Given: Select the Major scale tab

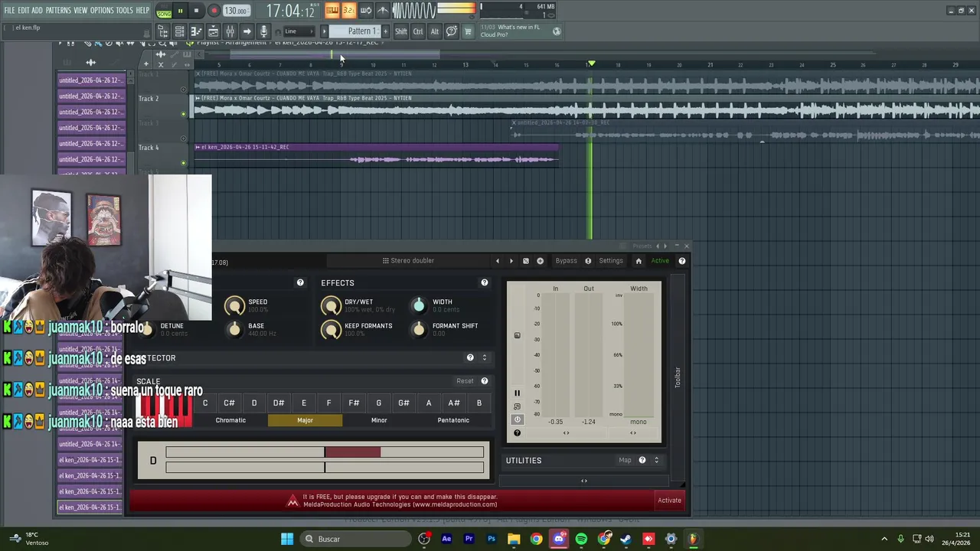Looking at the screenshot, I should pos(305,420).
